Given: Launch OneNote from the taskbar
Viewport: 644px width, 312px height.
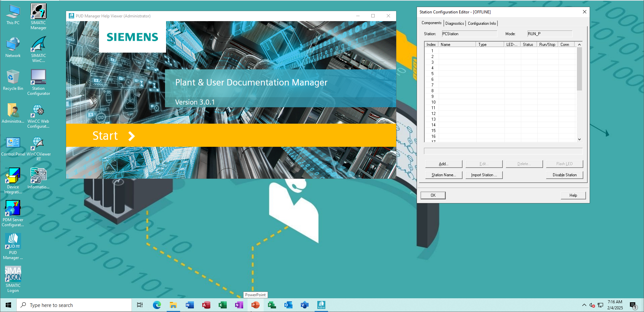Looking at the screenshot, I should (239, 305).
